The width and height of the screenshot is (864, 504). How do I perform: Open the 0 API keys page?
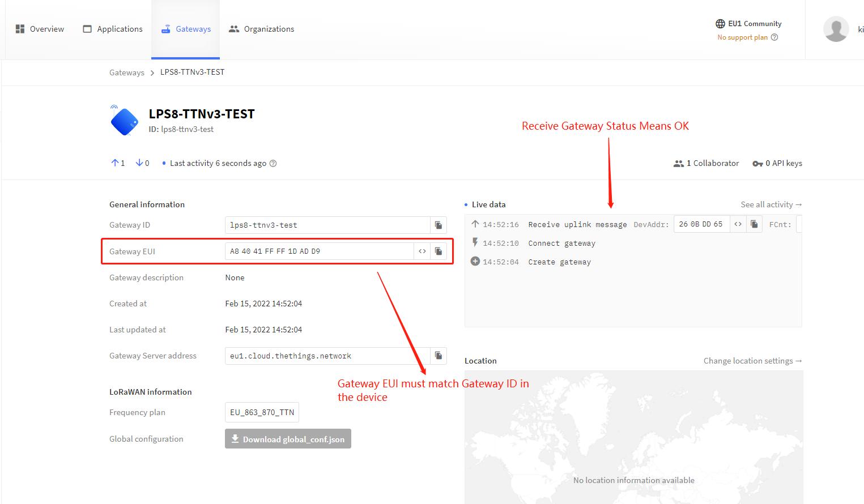pyautogui.click(x=777, y=163)
